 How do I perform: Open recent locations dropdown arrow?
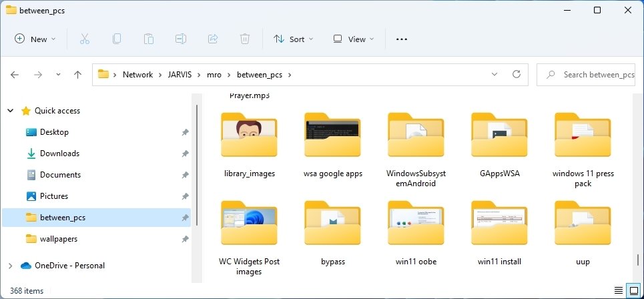tap(58, 75)
